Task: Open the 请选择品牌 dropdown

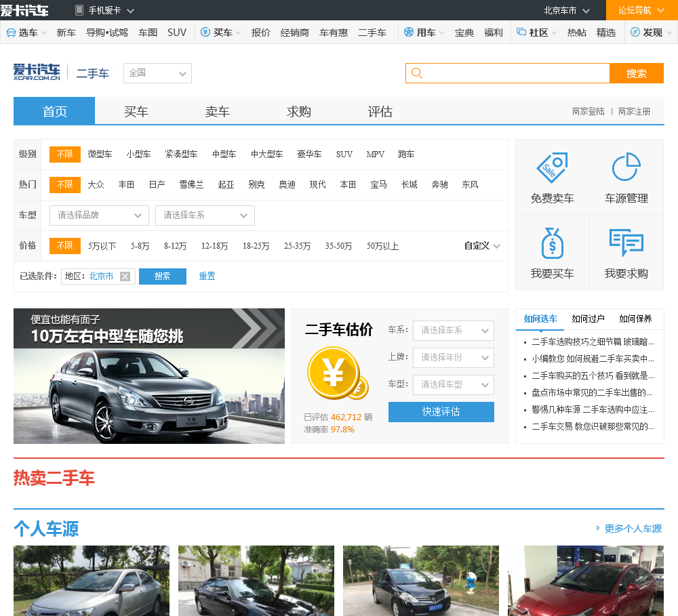Action: (x=100, y=215)
